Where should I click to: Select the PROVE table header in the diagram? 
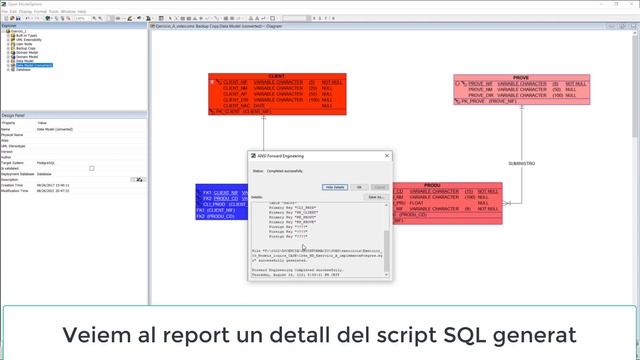click(x=521, y=77)
